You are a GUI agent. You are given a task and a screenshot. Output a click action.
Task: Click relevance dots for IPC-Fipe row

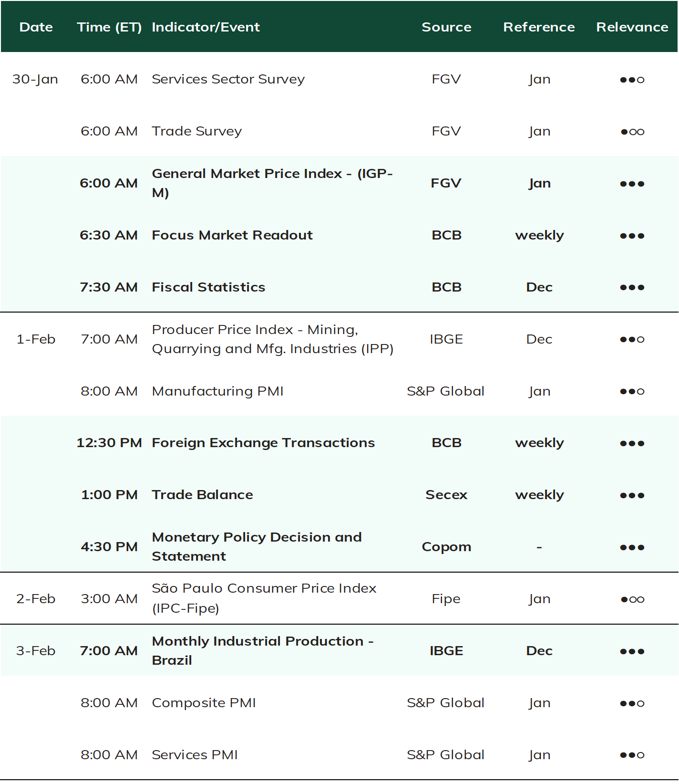tap(632, 599)
